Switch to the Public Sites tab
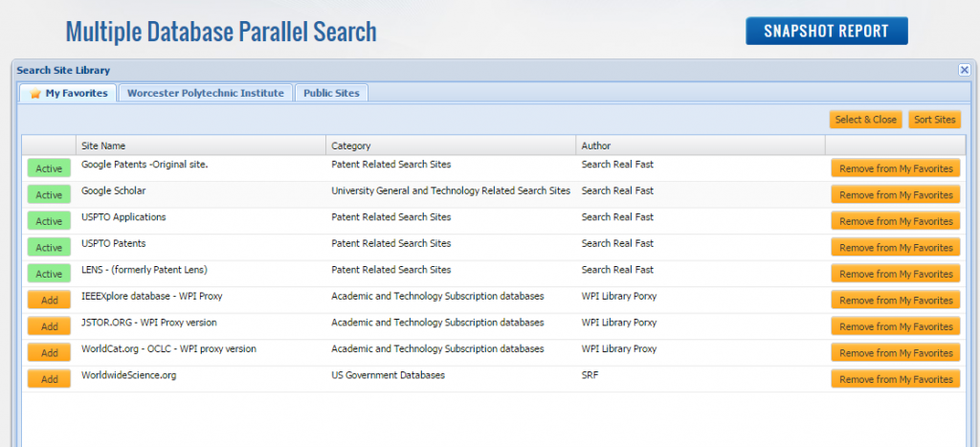 pyautogui.click(x=331, y=93)
